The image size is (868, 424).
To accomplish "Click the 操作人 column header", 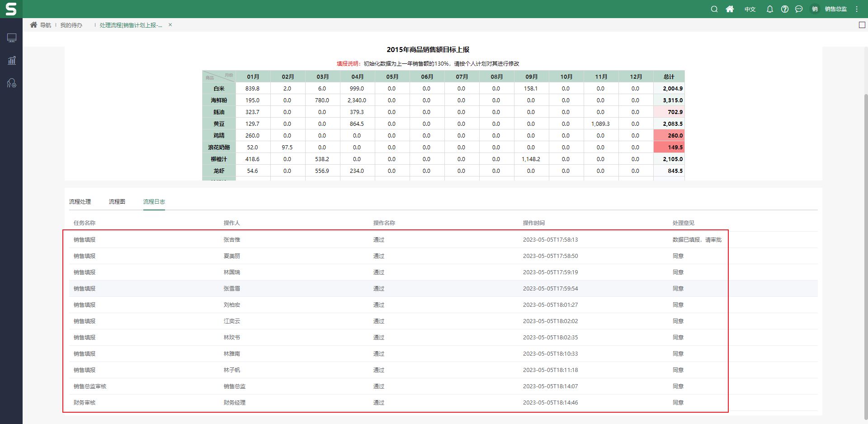I will (x=231, y=223).
